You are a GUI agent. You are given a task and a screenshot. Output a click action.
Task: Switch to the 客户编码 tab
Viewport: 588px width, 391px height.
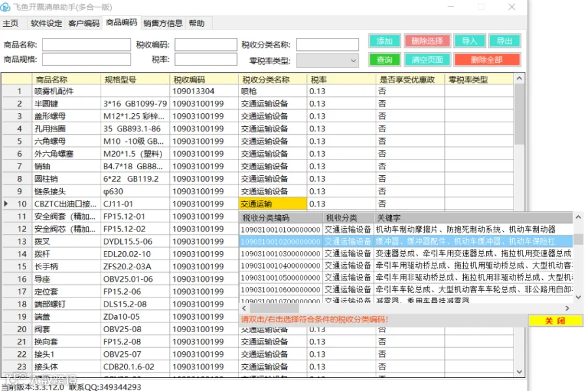pyautogui.click(x=84, y=24)
